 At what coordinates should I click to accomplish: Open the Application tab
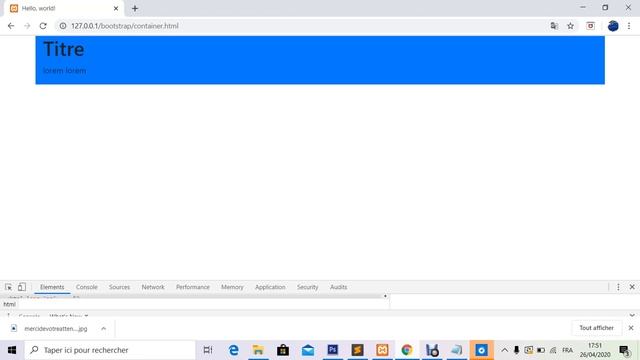point(270,287)
